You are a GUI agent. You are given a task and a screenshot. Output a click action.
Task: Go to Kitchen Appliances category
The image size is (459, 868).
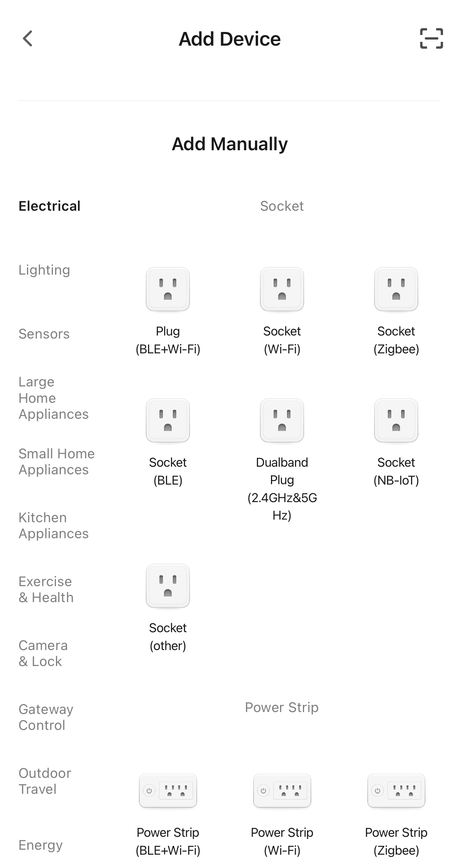click(53, 526)
